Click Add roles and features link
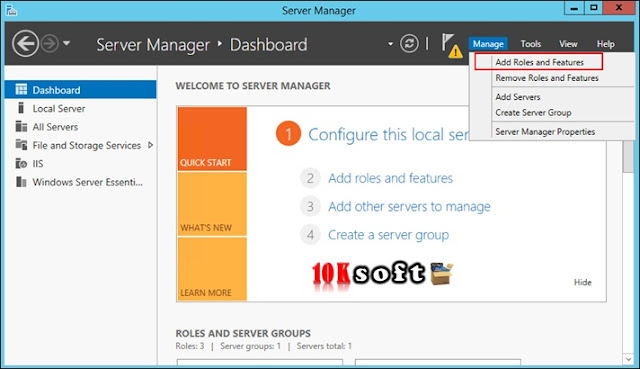 pyautogui.click(x=391, y=178)
